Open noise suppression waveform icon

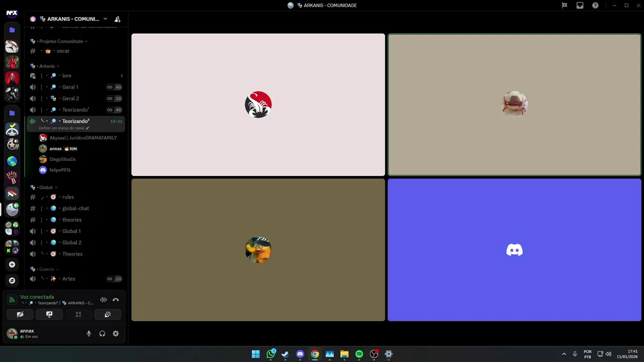(104, 300)
